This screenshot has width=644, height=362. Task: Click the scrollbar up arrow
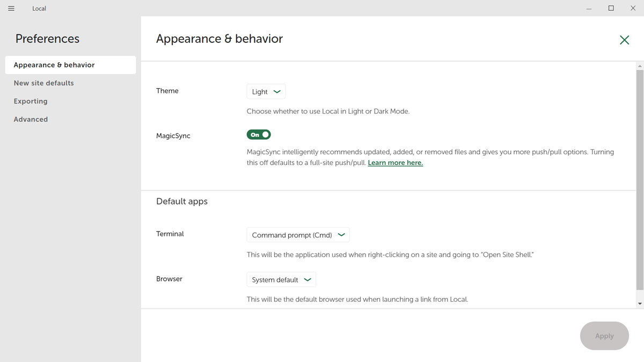point(639,66)
